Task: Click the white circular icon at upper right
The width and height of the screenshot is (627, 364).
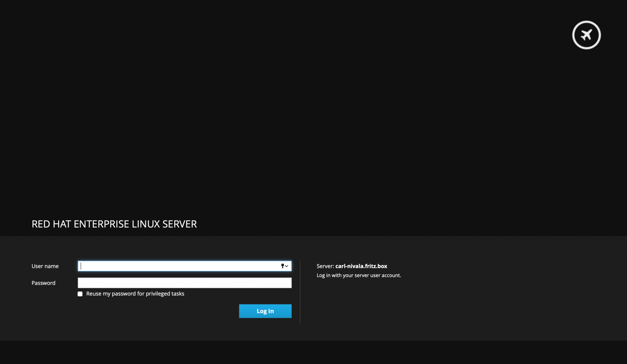Action: coord(586,34)
